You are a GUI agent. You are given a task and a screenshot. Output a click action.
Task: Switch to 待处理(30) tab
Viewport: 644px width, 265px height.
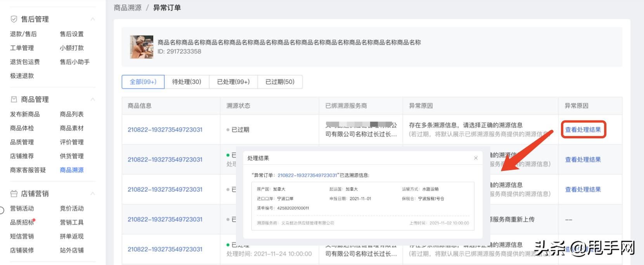pyautogui.click(x=187, y=82)
